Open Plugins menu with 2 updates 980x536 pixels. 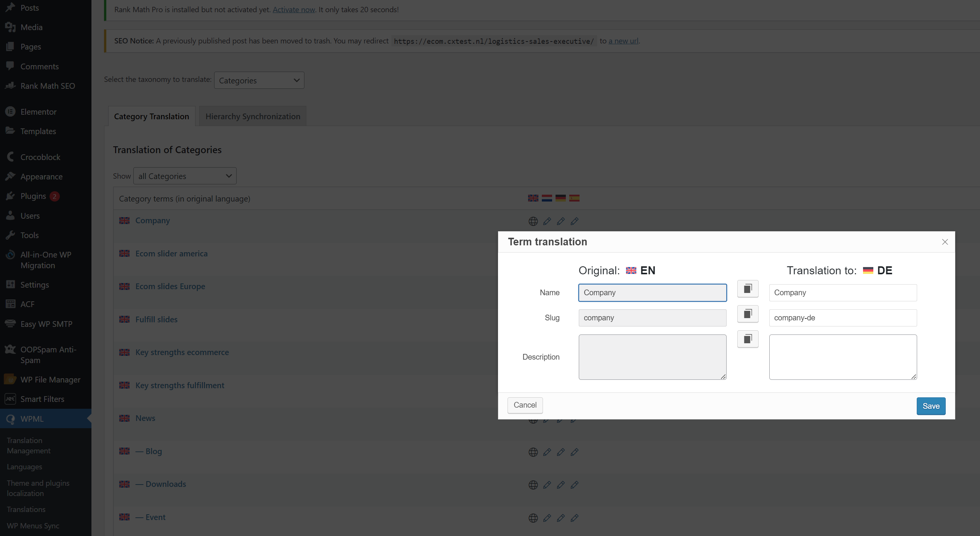pyautogui.click(x=33, y=196)
